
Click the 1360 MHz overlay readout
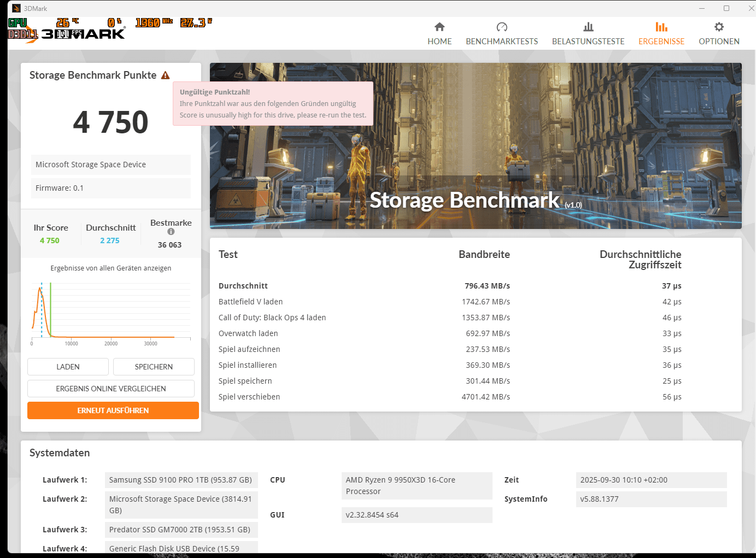click(154, 22)
